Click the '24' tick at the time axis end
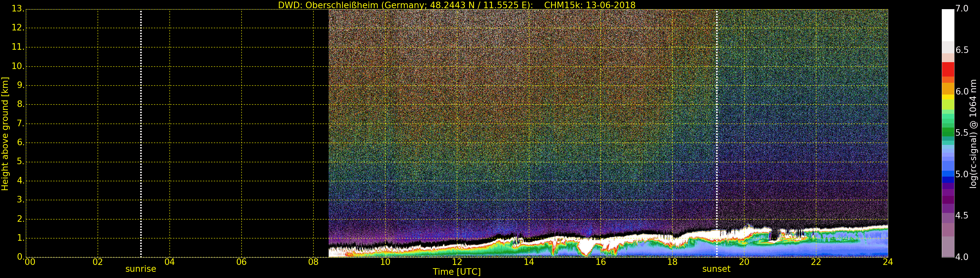 888,262
